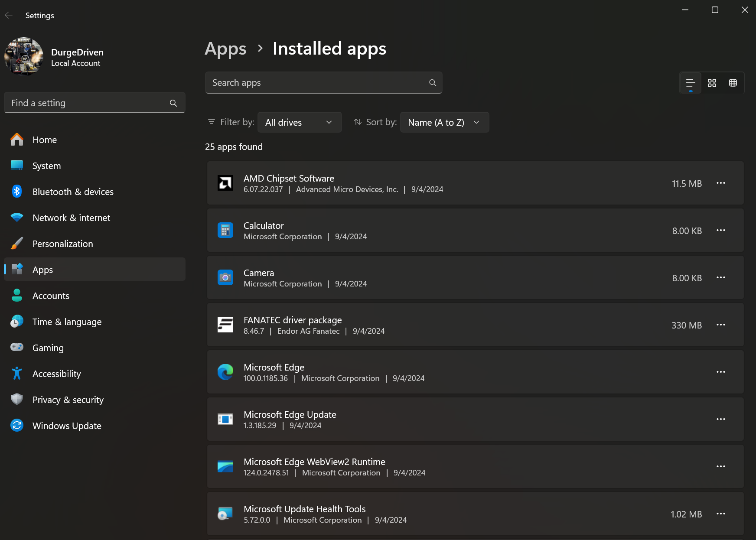
Task: Open Gaming settings page
Action: click(x=94, y=348)
